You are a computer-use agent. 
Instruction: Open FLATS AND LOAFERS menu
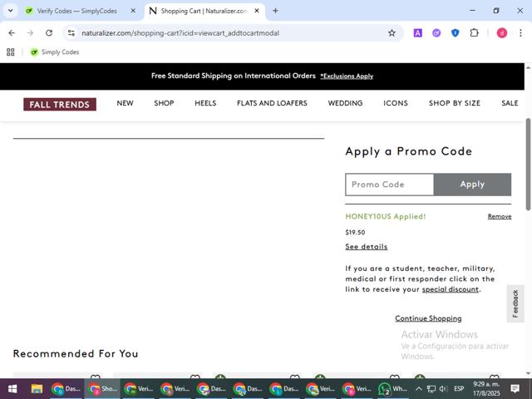(272, 103)
